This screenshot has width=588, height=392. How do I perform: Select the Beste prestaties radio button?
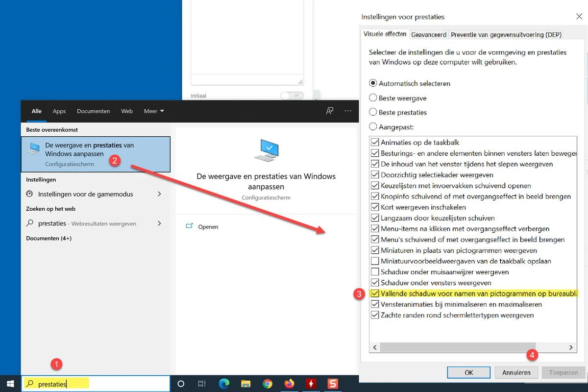coord(373,112)
